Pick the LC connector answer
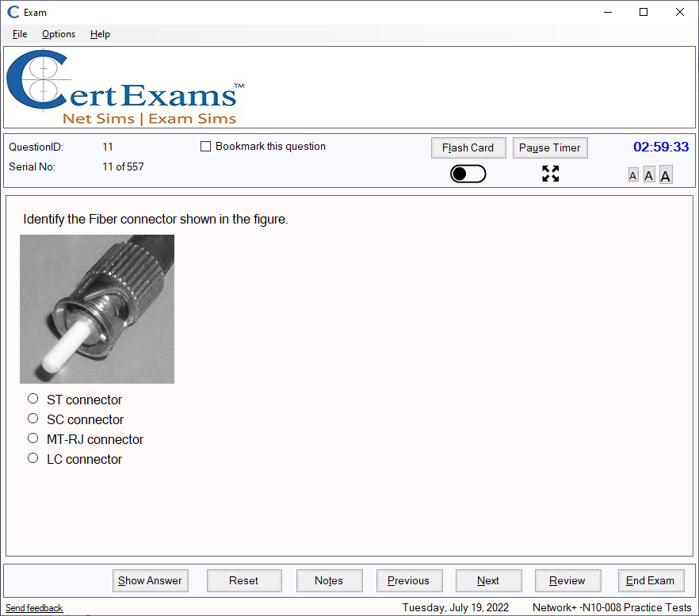699x616 pixels. pos(32,457)
